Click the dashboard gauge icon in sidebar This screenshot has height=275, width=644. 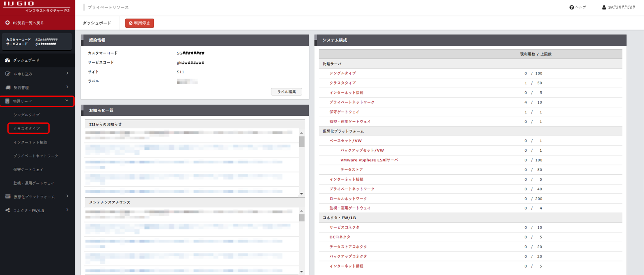click(7, 60)
